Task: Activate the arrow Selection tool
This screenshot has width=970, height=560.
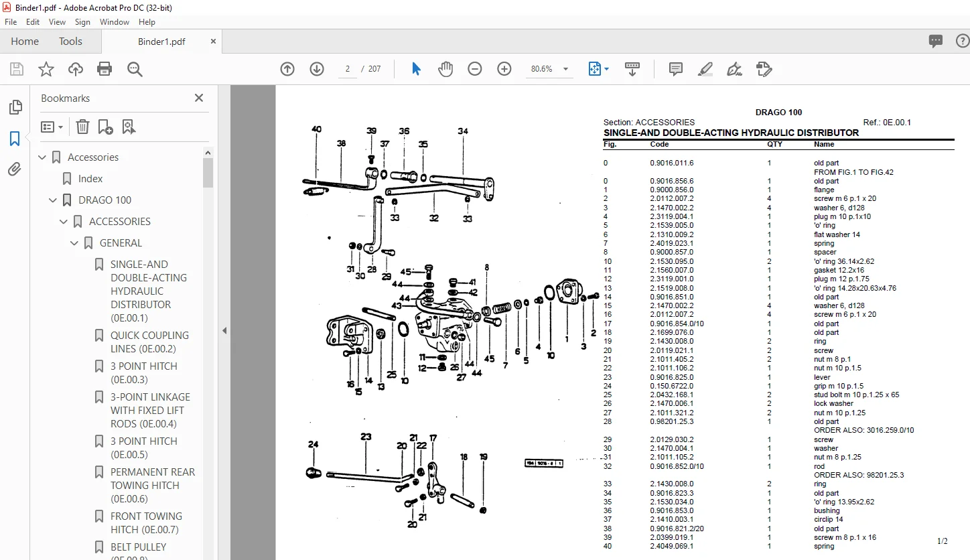Action: coord(416,69)
